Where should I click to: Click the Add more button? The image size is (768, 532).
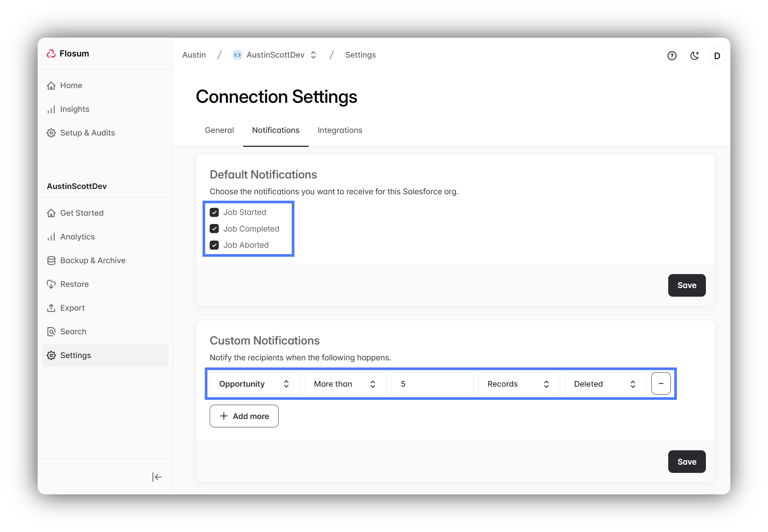pyautogui.click(x=244, y=416)
